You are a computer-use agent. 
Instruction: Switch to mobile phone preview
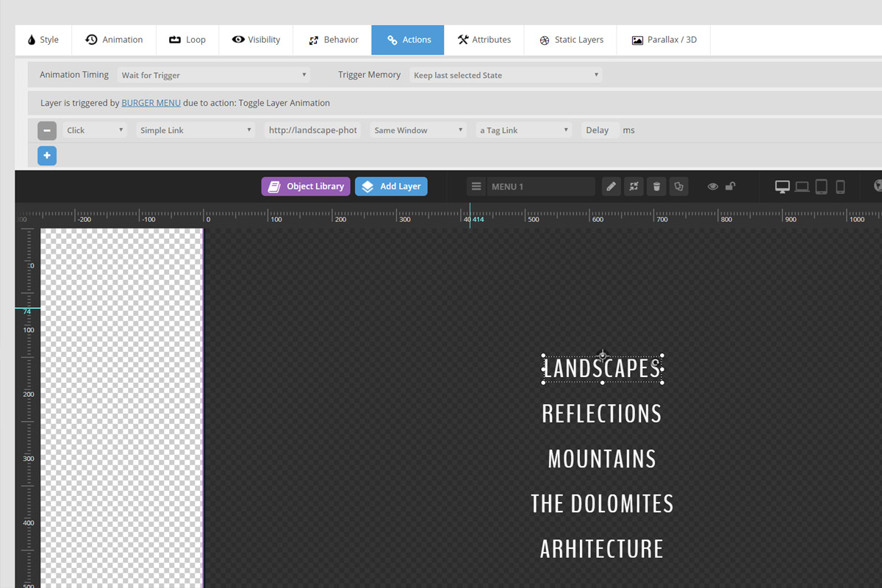click(x=840, y=187)
